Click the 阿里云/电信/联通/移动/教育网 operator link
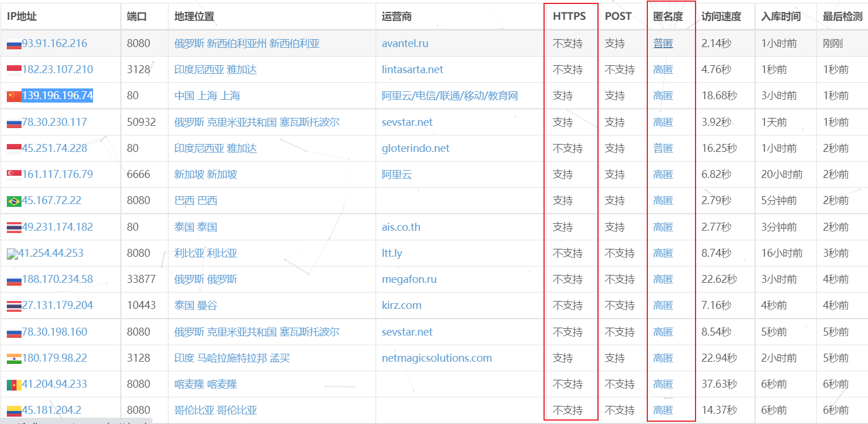The image size is (868, 424). (450, 96)
